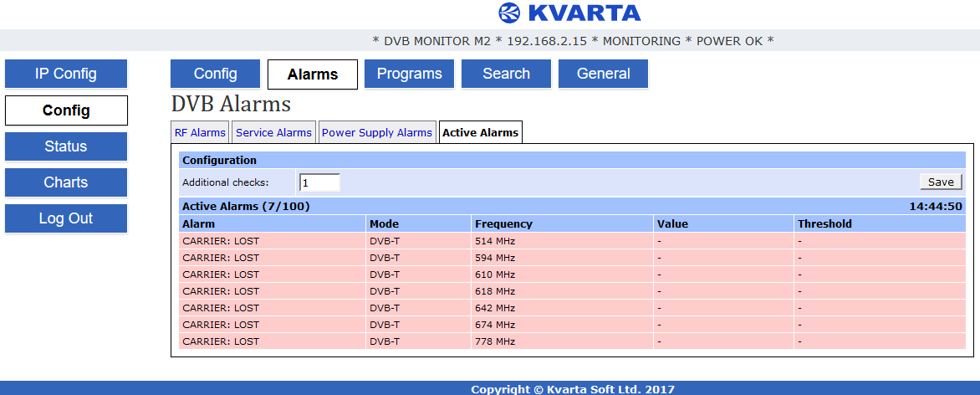Click the 14:44:50 timestamp
The width and height of the screenshot is (980, 395).
point(936,207)
